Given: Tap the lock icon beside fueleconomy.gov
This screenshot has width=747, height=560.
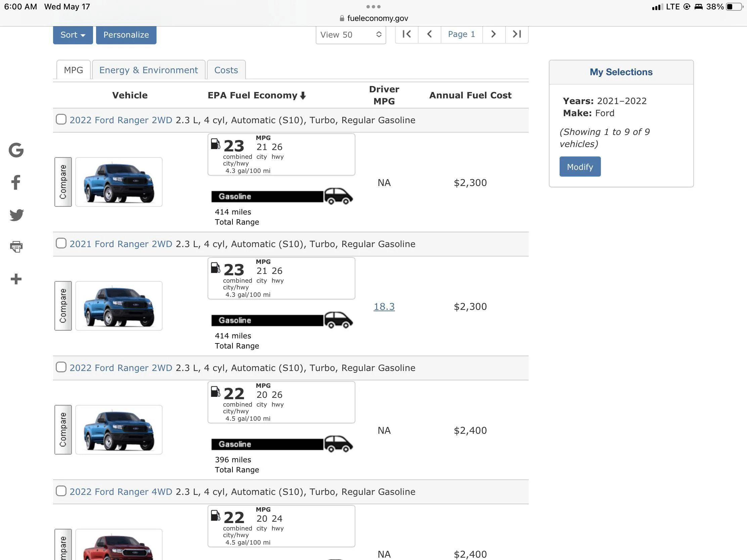Looking at the screenshot, I should (x=342, y=18).
